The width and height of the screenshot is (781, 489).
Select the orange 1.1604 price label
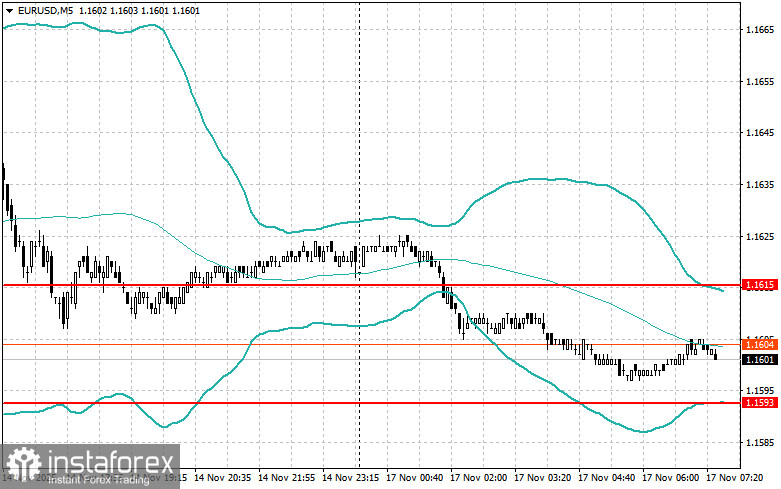tap(760, 344)
